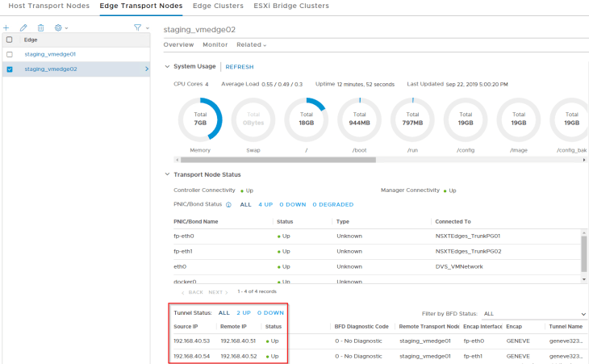This screenshot has height=364, width=589.
Task: Click the add edge node plus icon
Action: 6,27
